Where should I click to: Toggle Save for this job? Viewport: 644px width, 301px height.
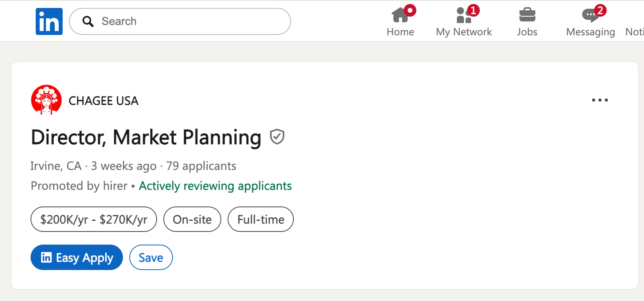pyautogui.click(x=151, y=257)
